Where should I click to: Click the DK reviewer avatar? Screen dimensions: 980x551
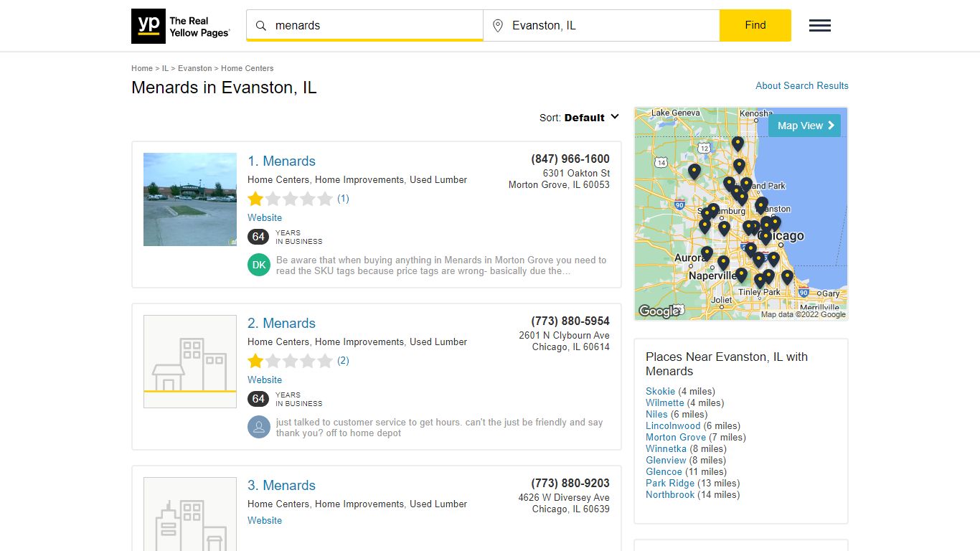click(259, 265)
